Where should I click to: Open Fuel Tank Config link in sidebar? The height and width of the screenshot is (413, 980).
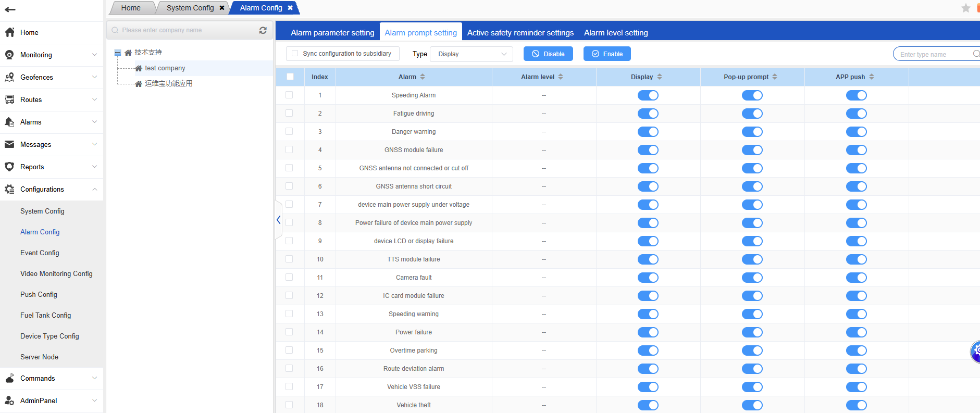point(45,315)
